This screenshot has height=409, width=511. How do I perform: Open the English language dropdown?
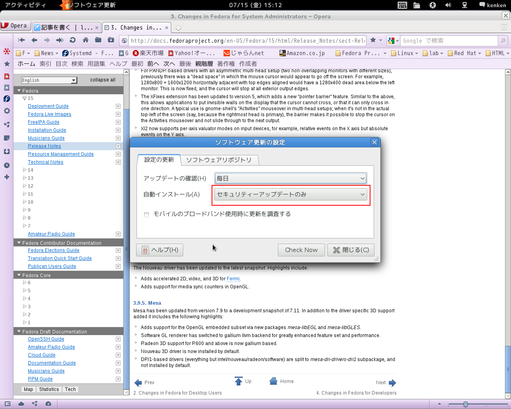click(49, 80)
